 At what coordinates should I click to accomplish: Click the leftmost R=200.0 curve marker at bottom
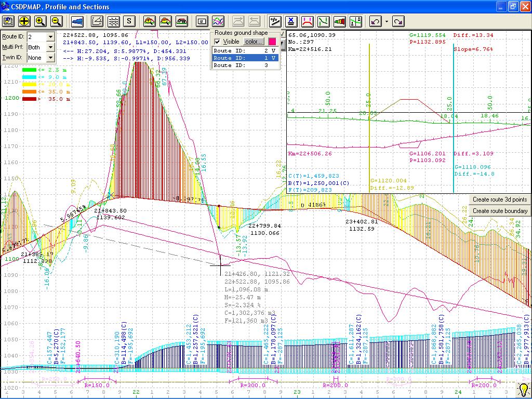335,385
